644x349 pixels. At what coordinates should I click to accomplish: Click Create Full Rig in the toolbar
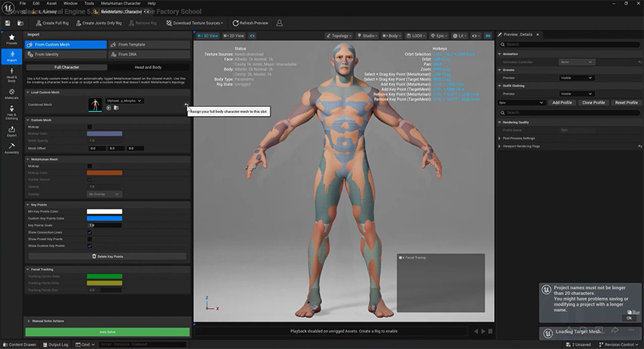coord(52,23)
